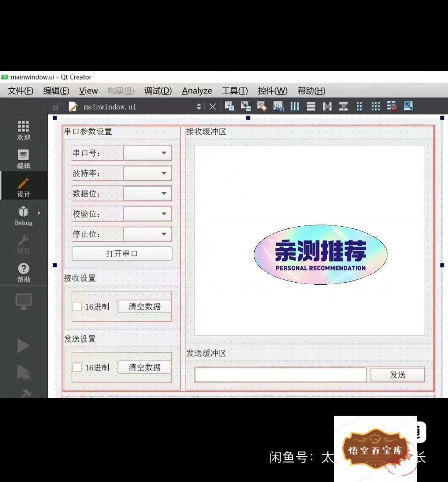Open the 串口号 combo box
Viewport: 448px width, 482px height.
coord(147,153)
